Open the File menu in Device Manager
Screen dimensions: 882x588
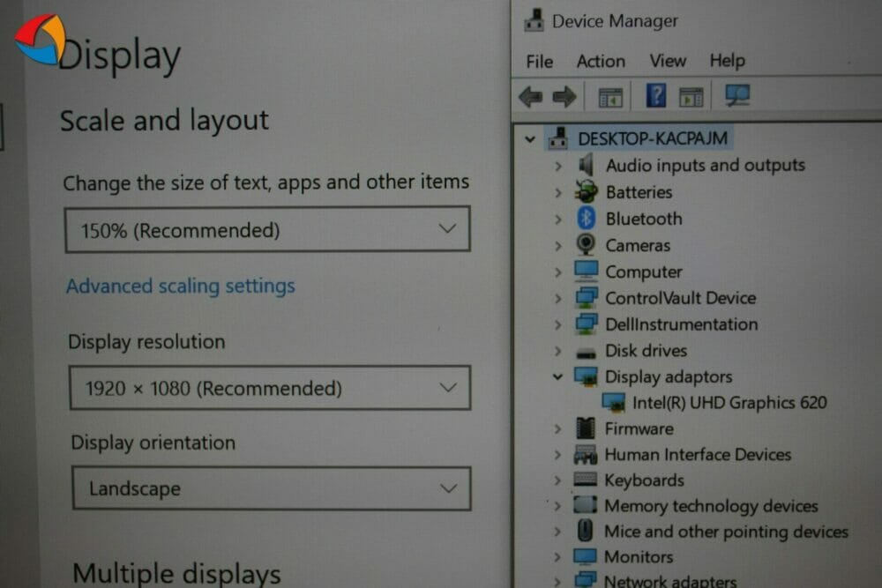point(540,62)
